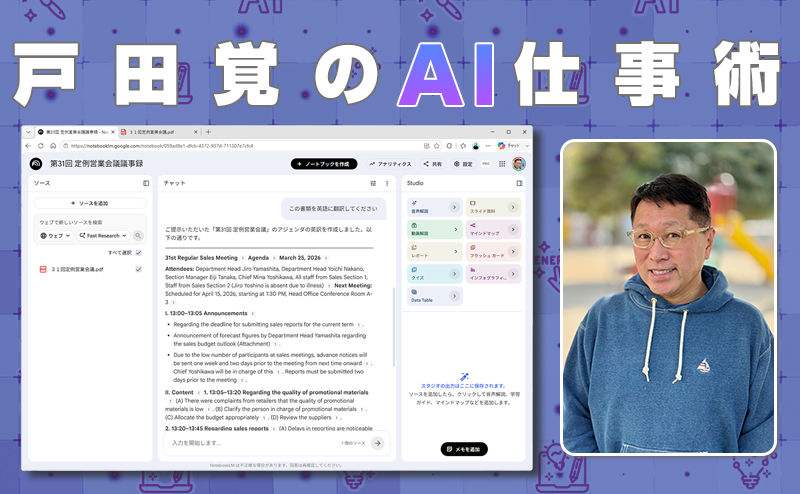Open the tab list chevron at the tab bar's start
Viewport: 800px width, 494px height.
pyautogui.click(x=28, y=132)
